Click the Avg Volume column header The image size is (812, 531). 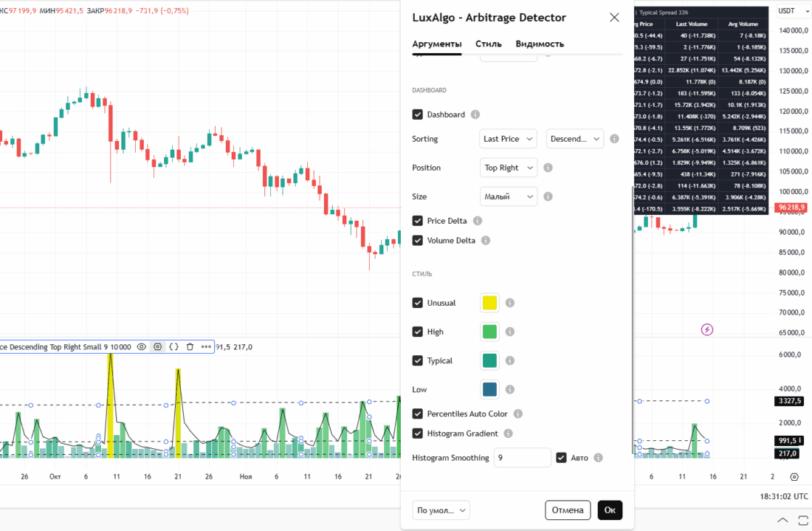pos(743,24)
